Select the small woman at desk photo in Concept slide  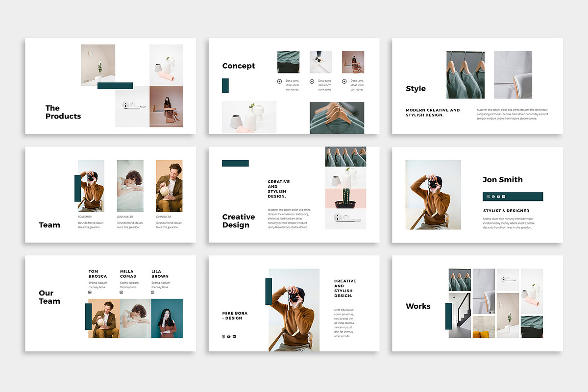[x=353, y=62]
